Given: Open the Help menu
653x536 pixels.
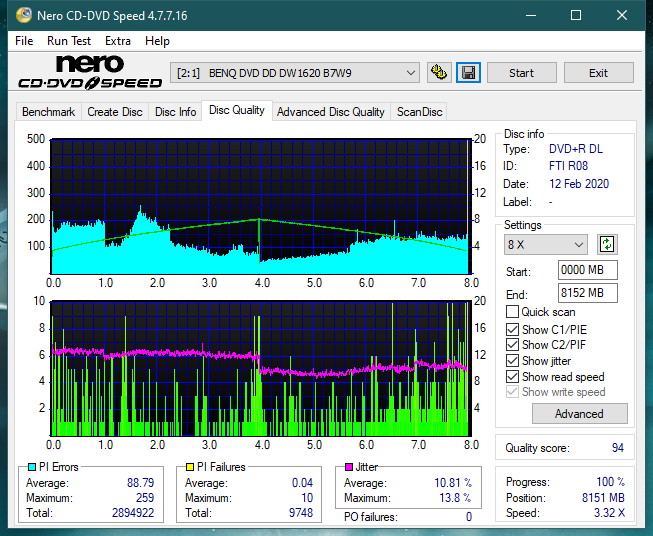Looking at the screenshot, I should pos(157,41).
